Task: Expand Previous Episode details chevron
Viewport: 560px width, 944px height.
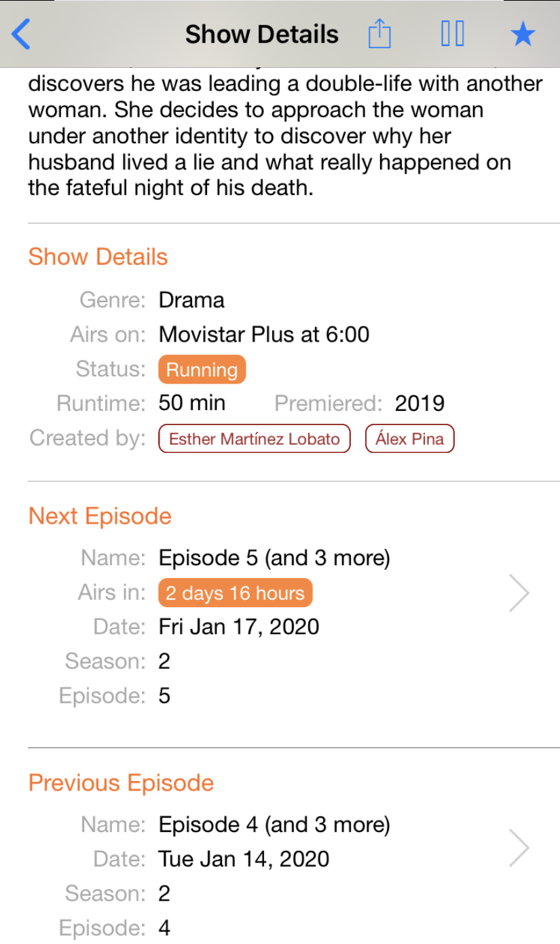Action: 519,848
